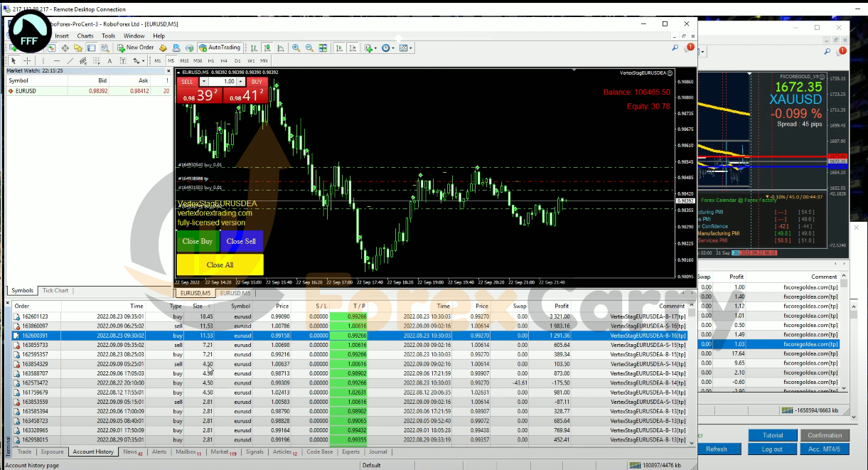Click the New Order toolbar button
The height and width of the screenshot is (470, 868).
click(x=135, y=48)
